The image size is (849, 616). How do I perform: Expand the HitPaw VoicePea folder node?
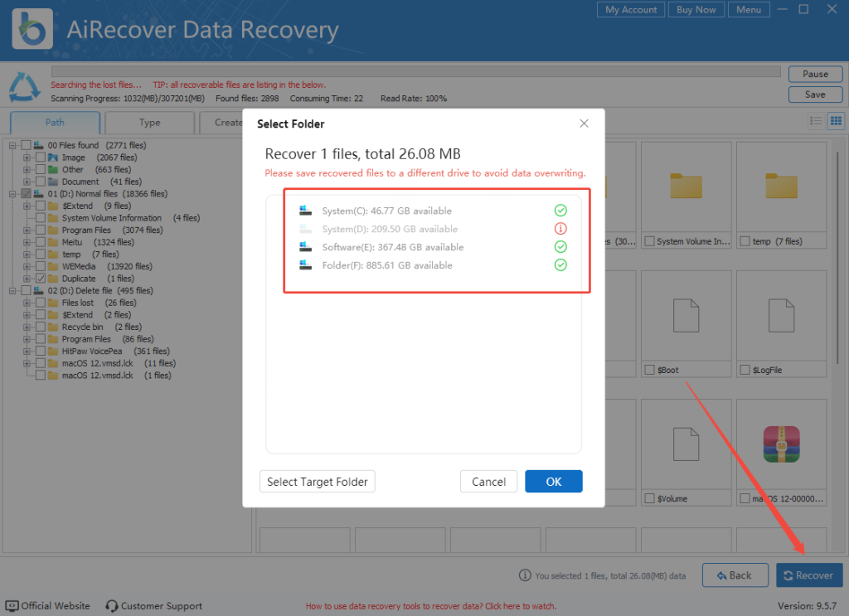27,352
